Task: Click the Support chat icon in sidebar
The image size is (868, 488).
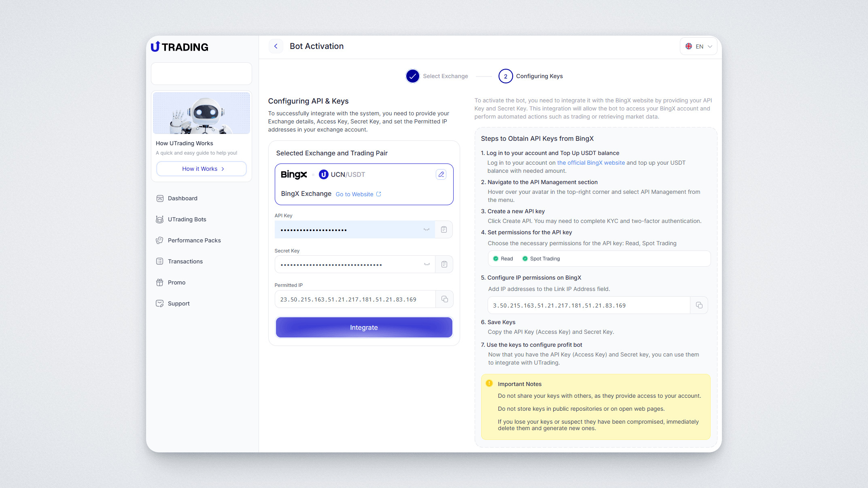Action: (x=160, y=303)
